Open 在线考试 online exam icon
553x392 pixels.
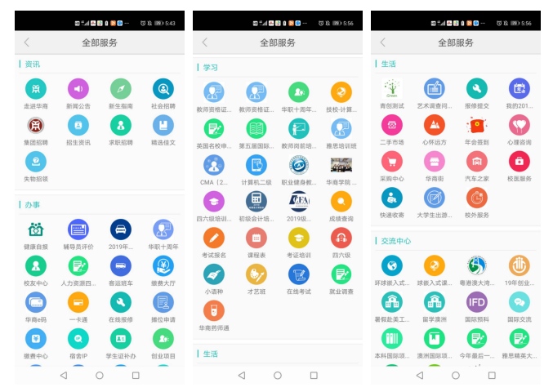coord(299,274)
